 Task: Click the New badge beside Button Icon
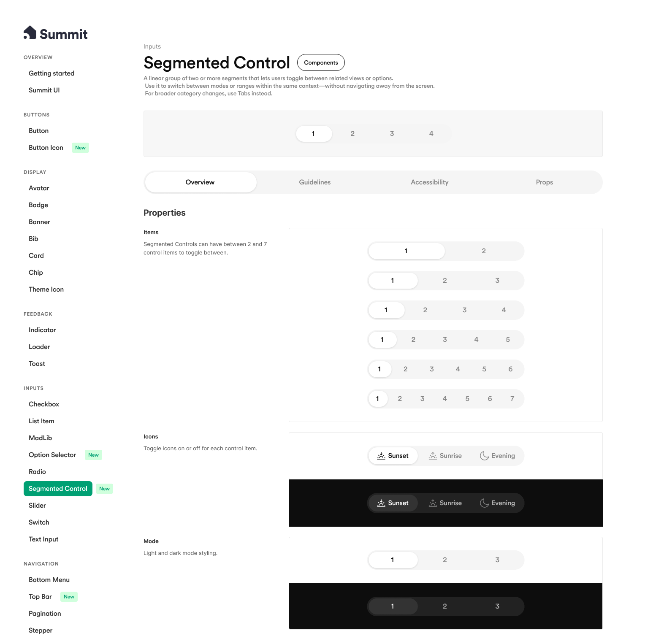pyautogui.click(x=80, y=148)
